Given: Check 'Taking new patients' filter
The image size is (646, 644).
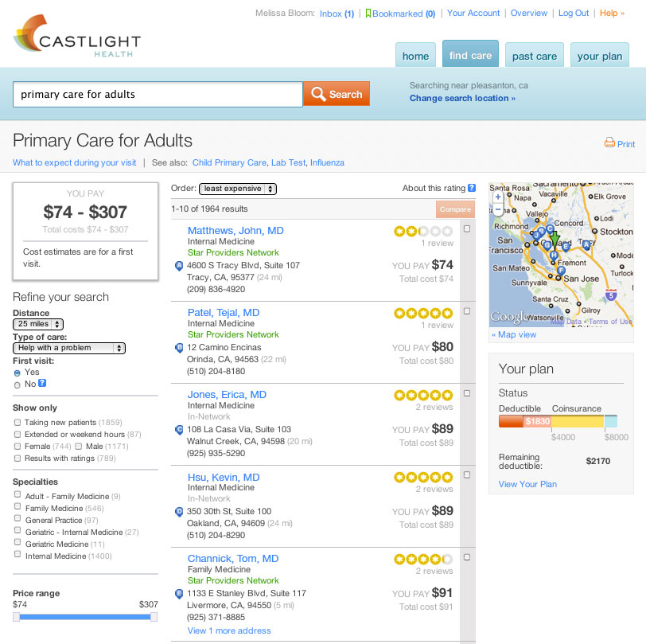Looking at the screenshot, I should (x=18, y=423).
